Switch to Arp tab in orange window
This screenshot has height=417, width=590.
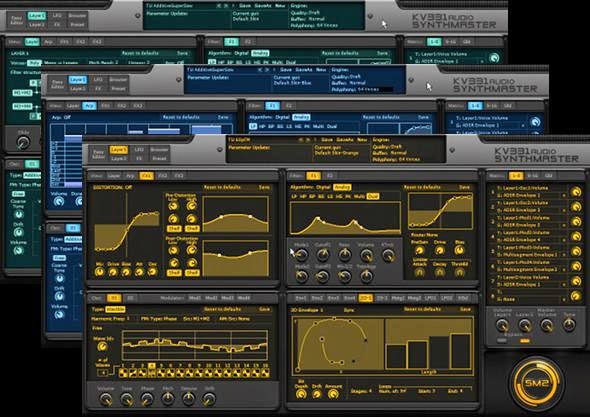[130, 175]
